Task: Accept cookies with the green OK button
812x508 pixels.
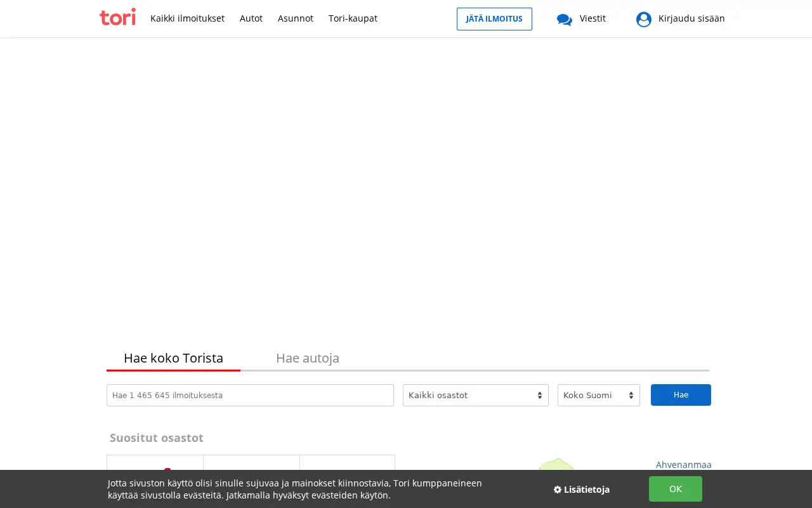Action: coord(676,489)
